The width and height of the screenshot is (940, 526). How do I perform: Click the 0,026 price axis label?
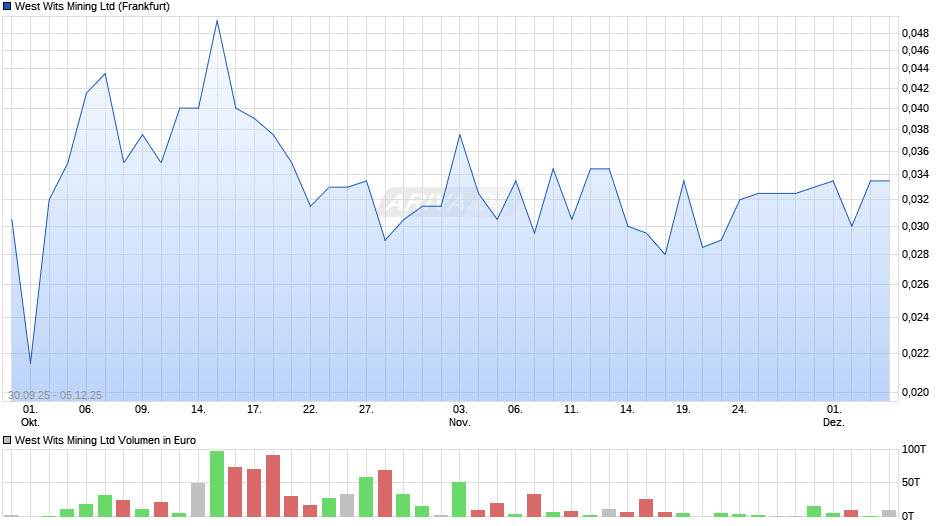[915, 284]
